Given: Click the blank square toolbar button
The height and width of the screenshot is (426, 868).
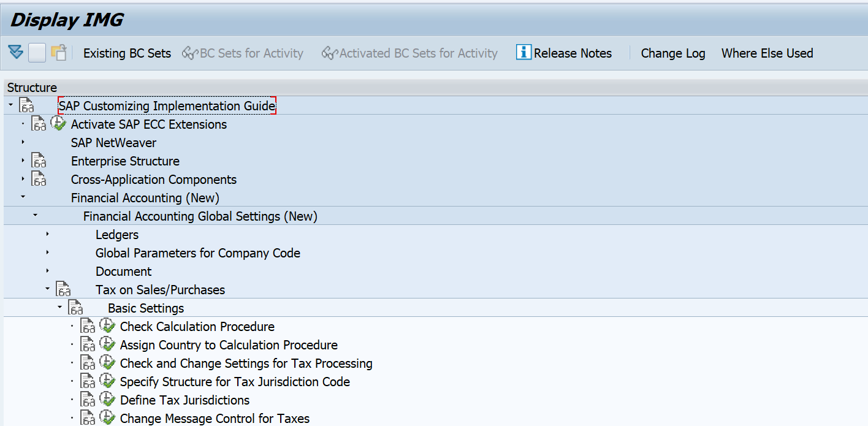Looking at the screenshot, I should click(x=37, y=53).
